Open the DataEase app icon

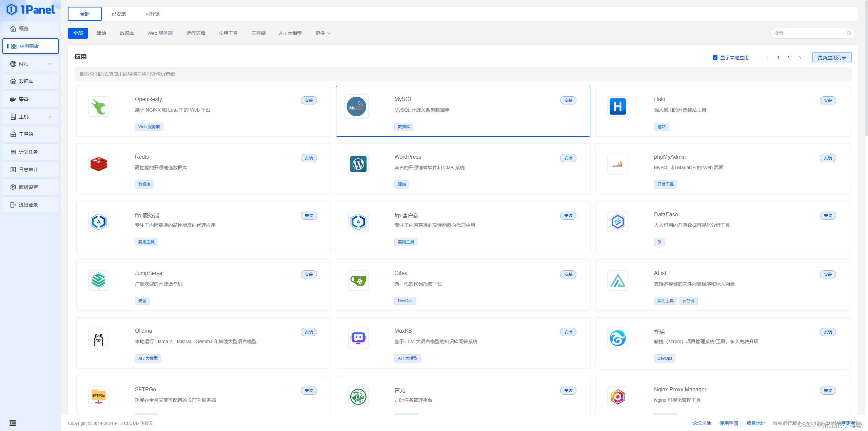pos(618,222)
